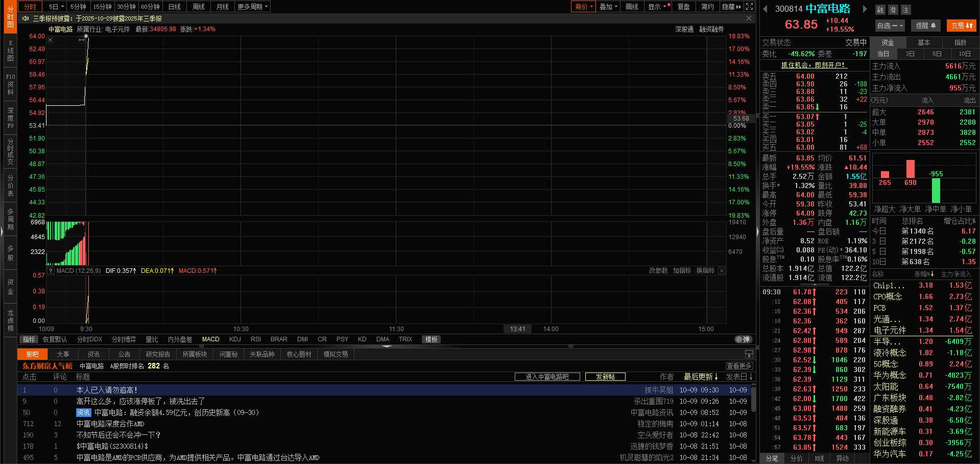Image resolution: width=980 pixels, height=464 pixels.
Task: Go to previous stock with left arrow
Action: (765, 9)
